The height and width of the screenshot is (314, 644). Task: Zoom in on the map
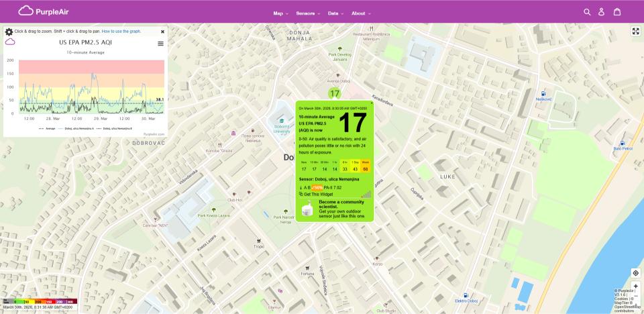click(636, 286)
